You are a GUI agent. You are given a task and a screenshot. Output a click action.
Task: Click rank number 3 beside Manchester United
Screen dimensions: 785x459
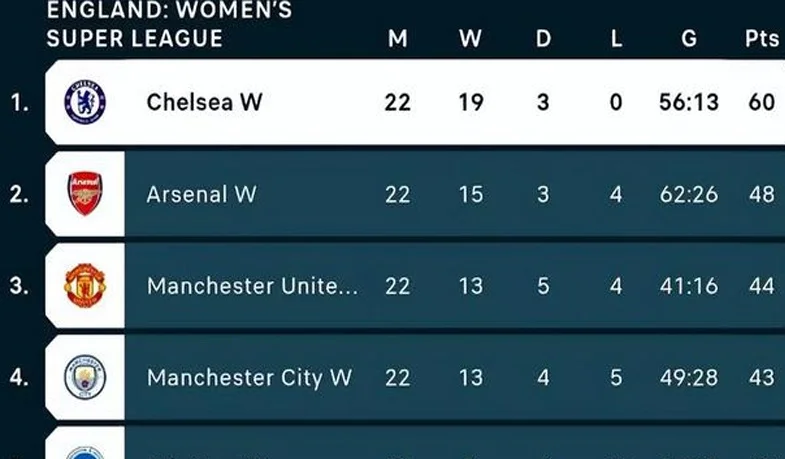[19, 286]
